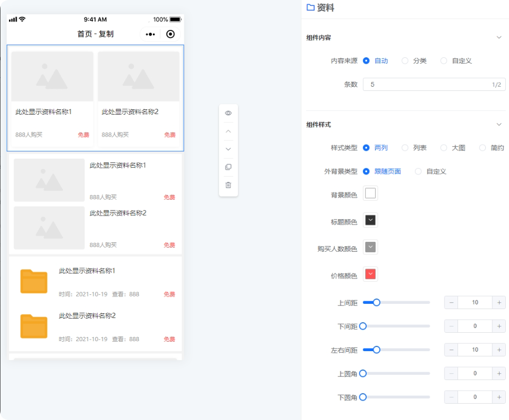Click the 下间距 slider handle

point(363,326)
